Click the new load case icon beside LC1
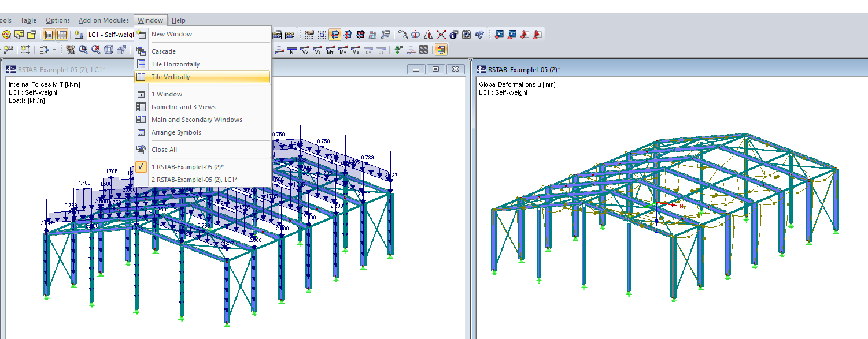868x339 pixels. click(79, 35)
